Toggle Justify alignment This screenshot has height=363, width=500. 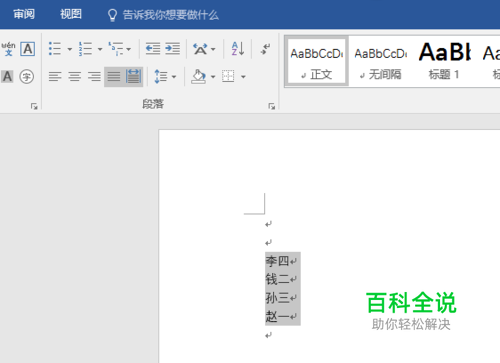pyautogui.click(x=114, y=77)
